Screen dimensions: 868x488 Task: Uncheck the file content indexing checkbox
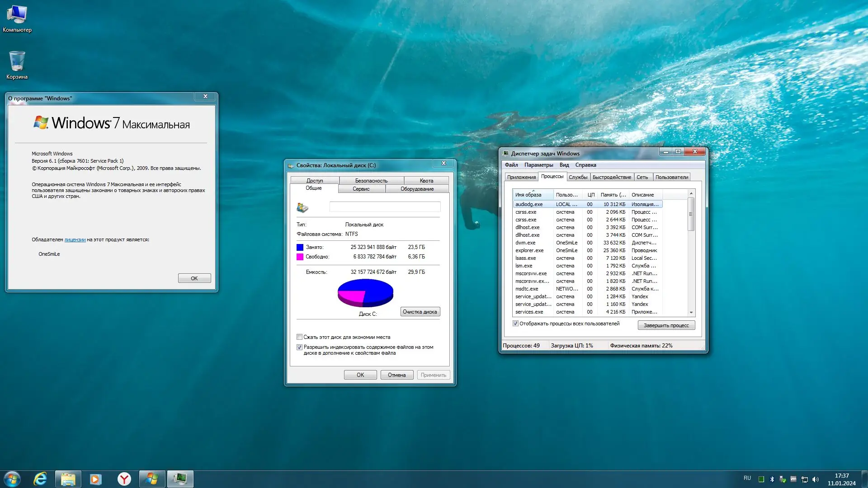[299, 347]
